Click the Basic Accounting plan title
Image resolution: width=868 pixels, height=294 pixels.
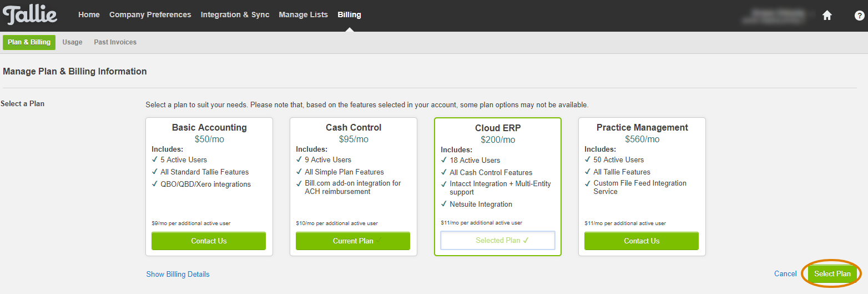209,128
